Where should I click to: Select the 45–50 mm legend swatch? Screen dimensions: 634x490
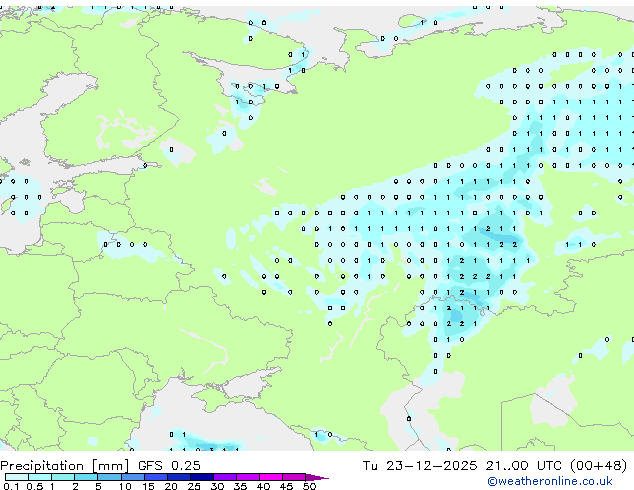pos(294,477)
